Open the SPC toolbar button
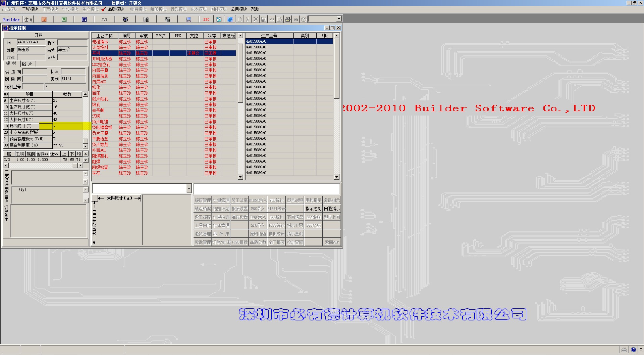Screen dimensions: 644x355 tap(206, 19)
